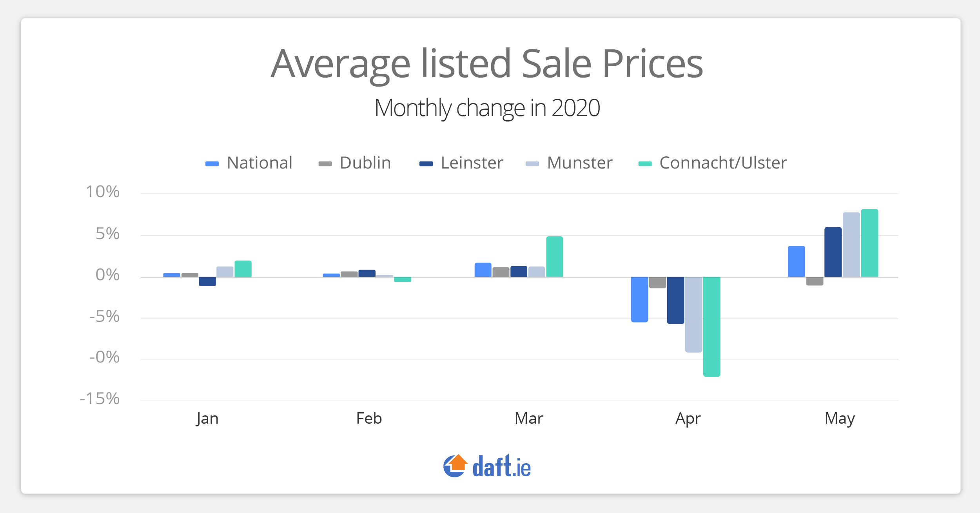The width and height of the screenshot is (980, 513).
Task: Click the Dublin legend grey swatch
Action: coord(325,164)
